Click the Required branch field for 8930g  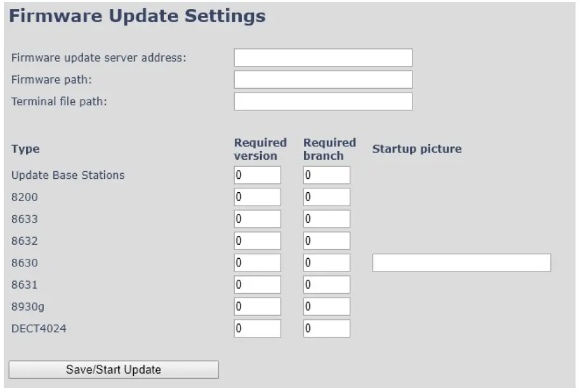326,306
